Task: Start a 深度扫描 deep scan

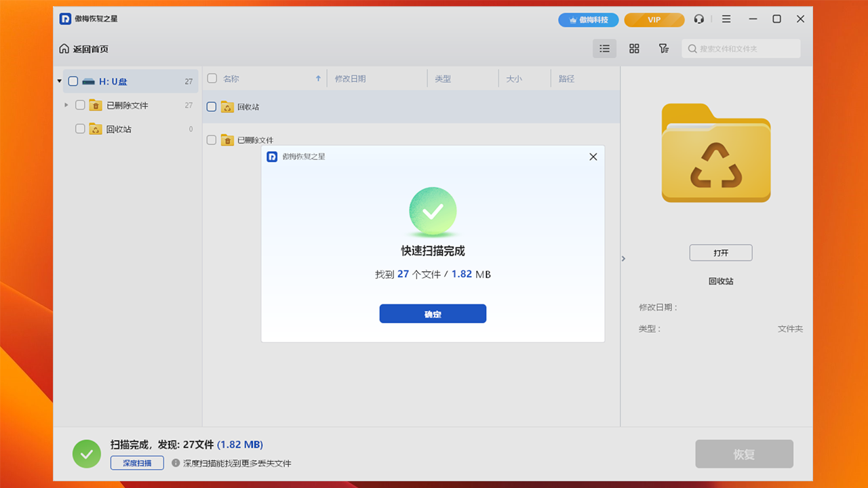Action: [137, 462]
